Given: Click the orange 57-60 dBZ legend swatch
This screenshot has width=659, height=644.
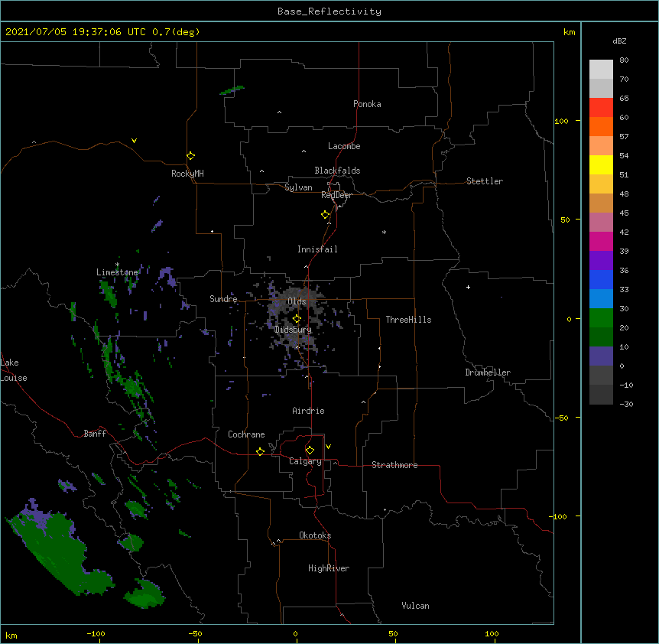Looking at the screenshot, I should tap(601, 126).
